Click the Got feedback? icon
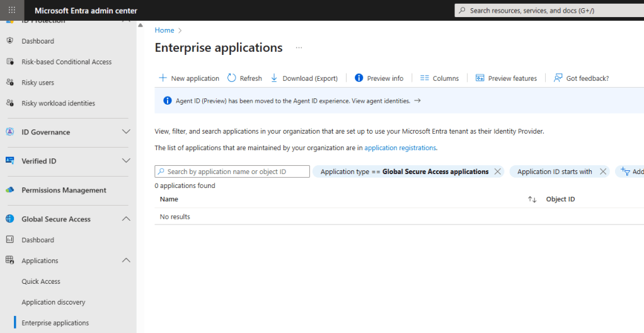This screenshot has width=644, height=333. pyautogui.click(x=558, y=78)
